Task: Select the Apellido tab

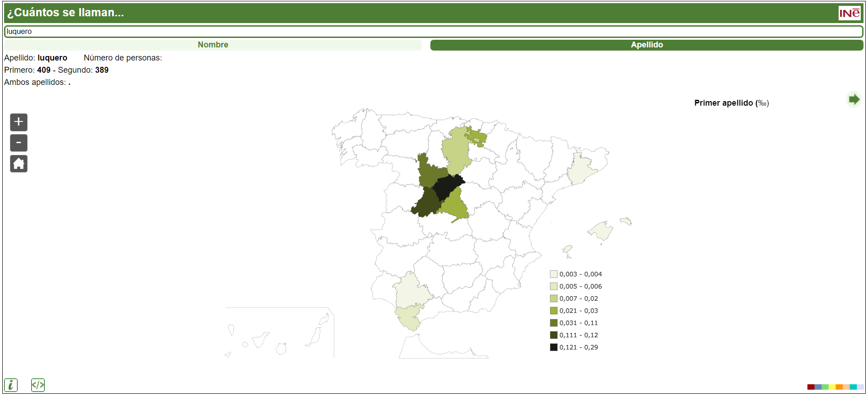Action: 646,45
